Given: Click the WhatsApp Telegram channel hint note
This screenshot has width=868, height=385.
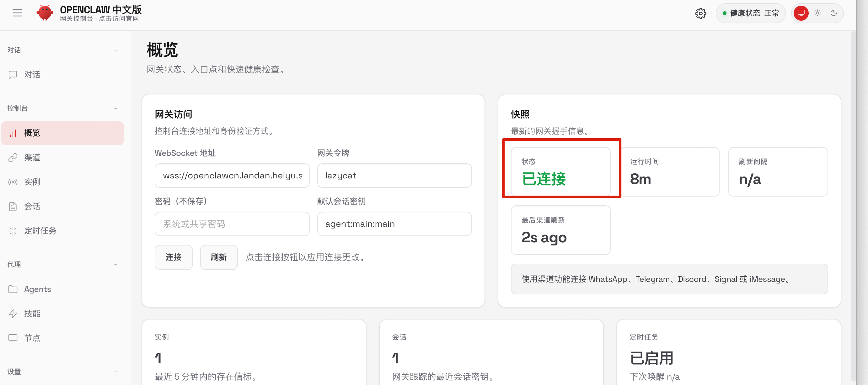Looking at the screenshot, I should pos(669,279).
